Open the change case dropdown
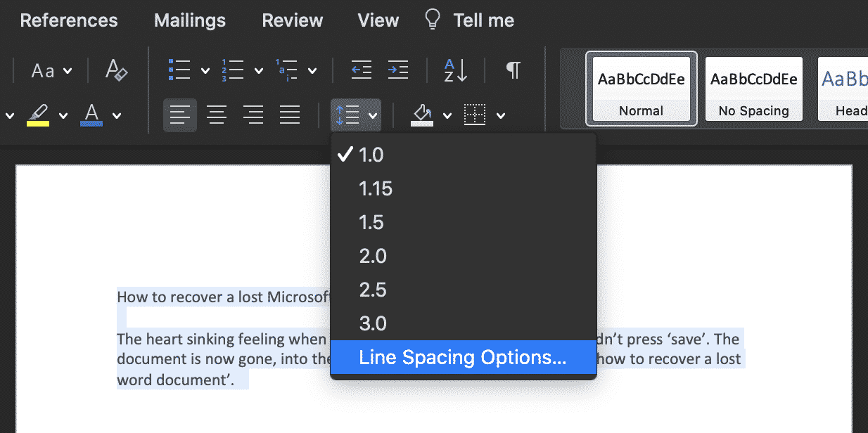The width and height of the screenshot is (868, 433). [68, 70]
